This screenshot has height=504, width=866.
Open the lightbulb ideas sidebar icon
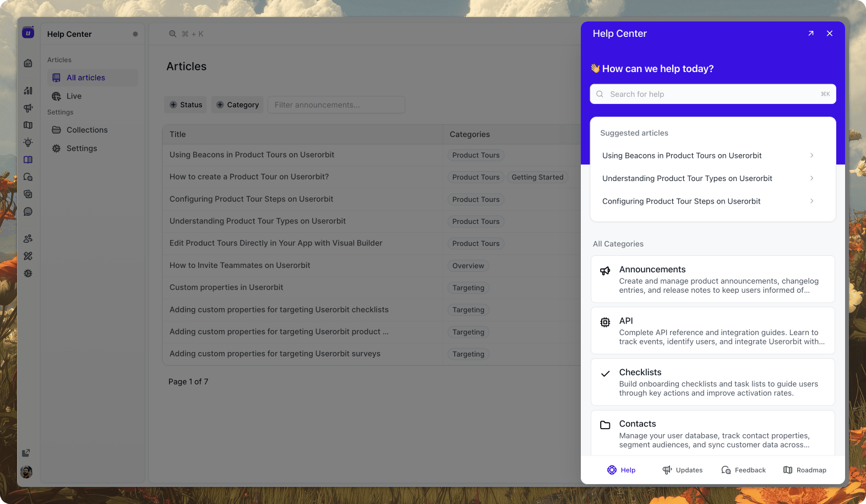pyautogui.click(x=28, y=143)
